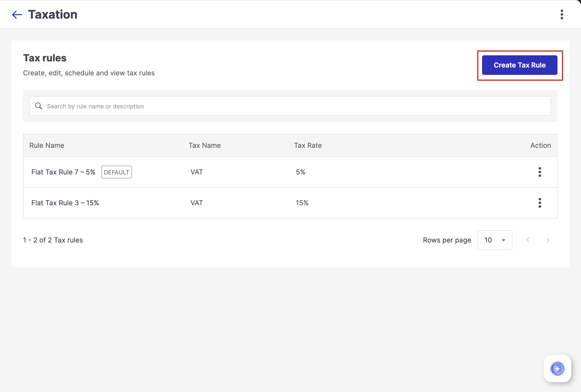This screenshot has height=392, width=581.
Task: Focus the rule name search field
Action: coord(290,106)
